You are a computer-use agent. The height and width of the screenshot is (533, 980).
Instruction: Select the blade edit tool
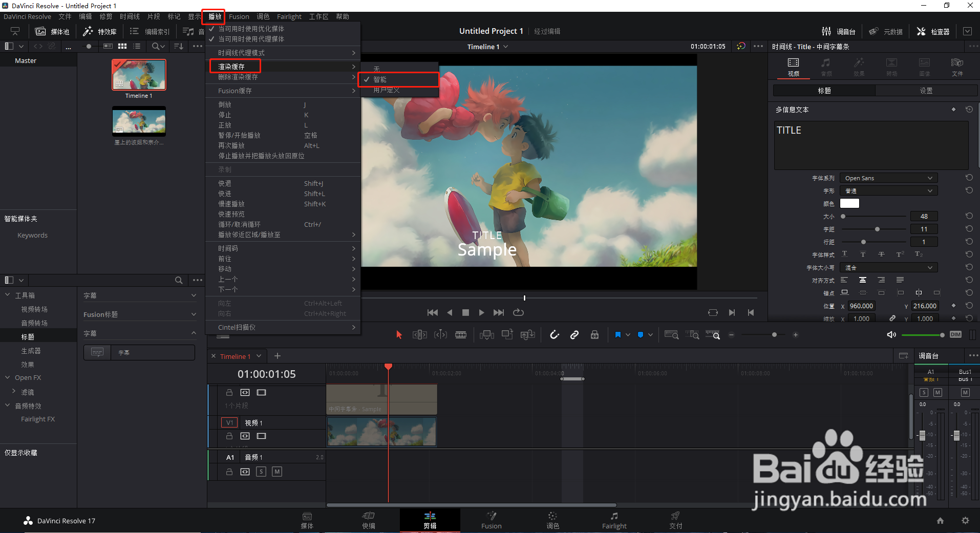click(x=461, y=335)
